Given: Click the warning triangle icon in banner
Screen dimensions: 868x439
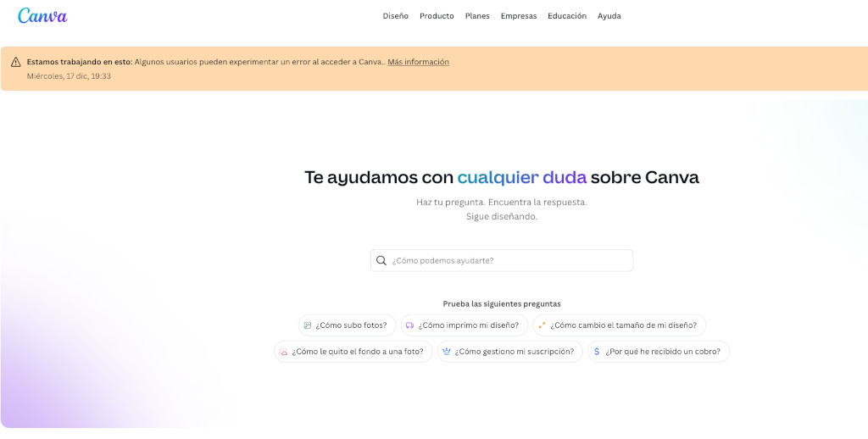Looking at the screenshot, I should [15, 62].
